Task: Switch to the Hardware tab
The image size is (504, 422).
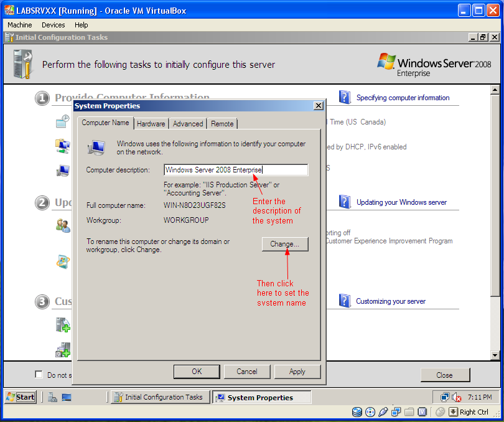Action: [x=151, y=124]
